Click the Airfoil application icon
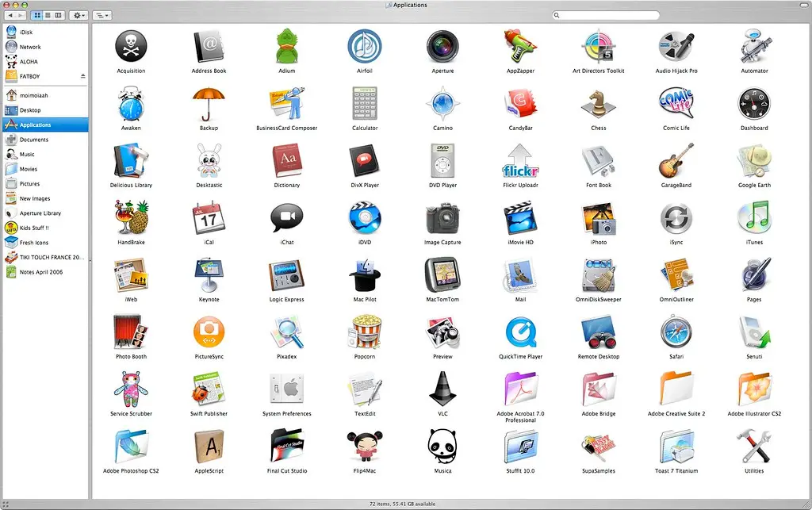This screenshot has height=510, width=812. click(365, 47)
